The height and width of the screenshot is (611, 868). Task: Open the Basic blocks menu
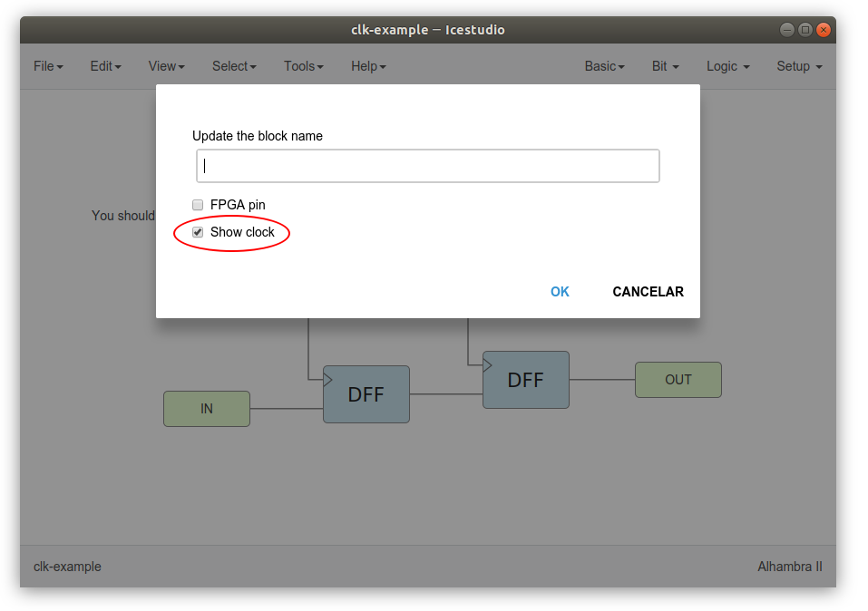pyautogui.click(x=603, y=65)
